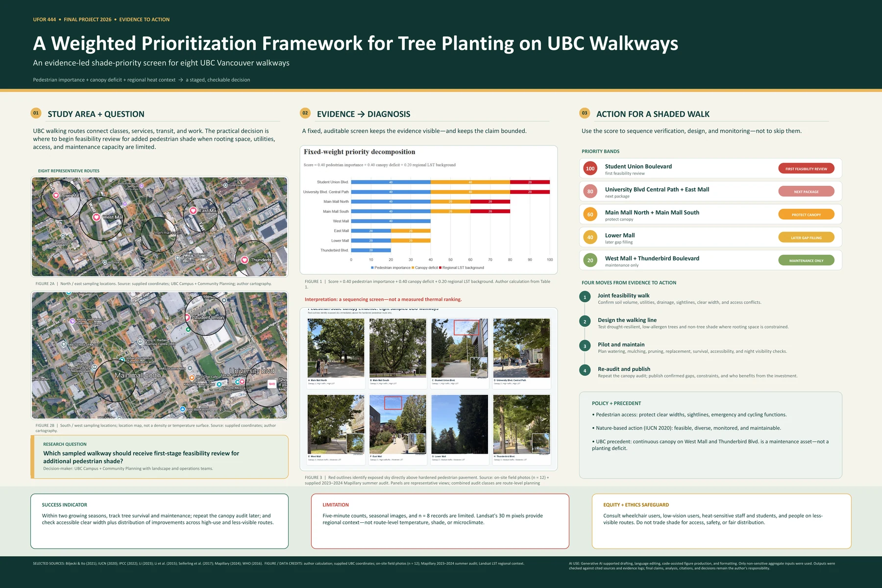Click the 03 badge beside Action for a Shaded Walk
This screenshot has height=588, width=882.
(585, 113)
